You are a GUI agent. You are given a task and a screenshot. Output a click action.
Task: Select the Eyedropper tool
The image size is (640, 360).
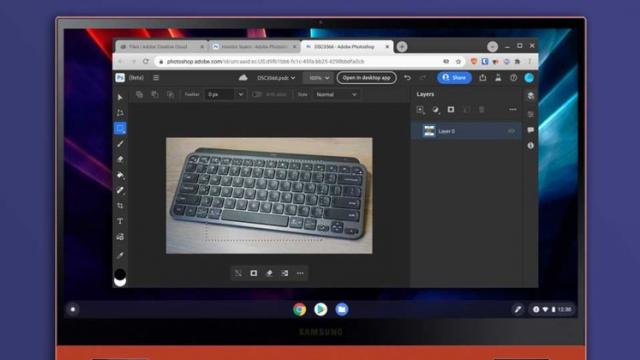tap(120, 256)
